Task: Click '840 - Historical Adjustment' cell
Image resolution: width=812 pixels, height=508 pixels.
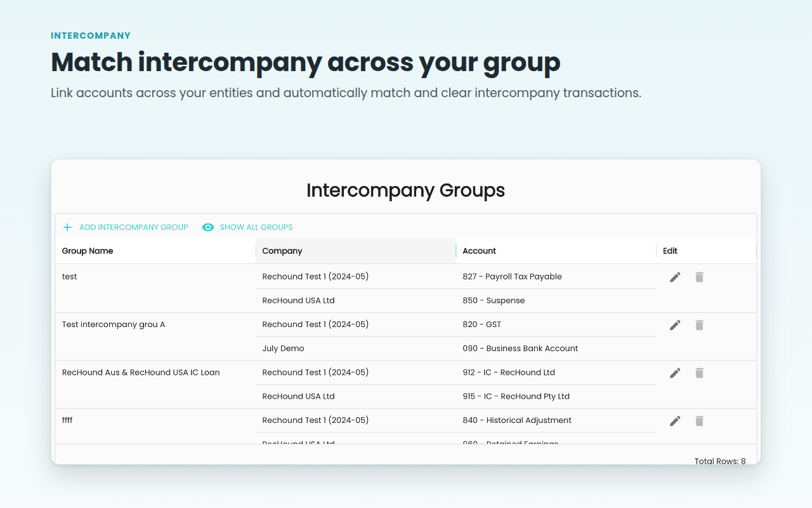Action: click(x=556, y=420)
